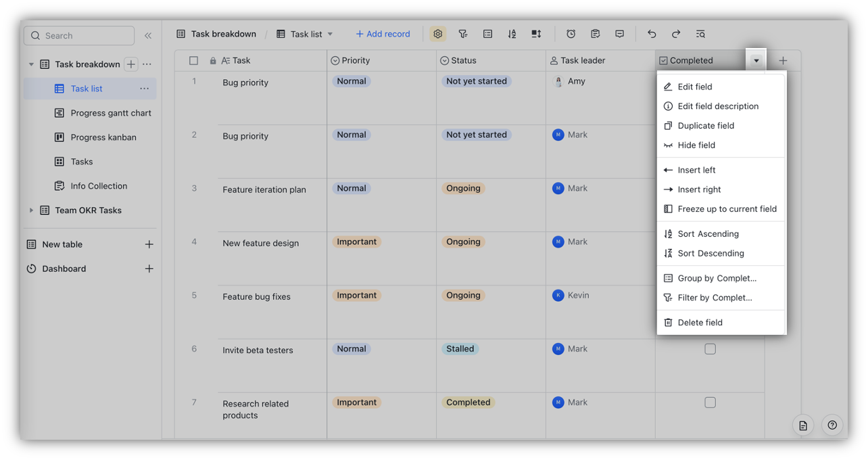868x460 pixels.
Task: Open the record search icon in the toolbar
Action: [700, 33]
